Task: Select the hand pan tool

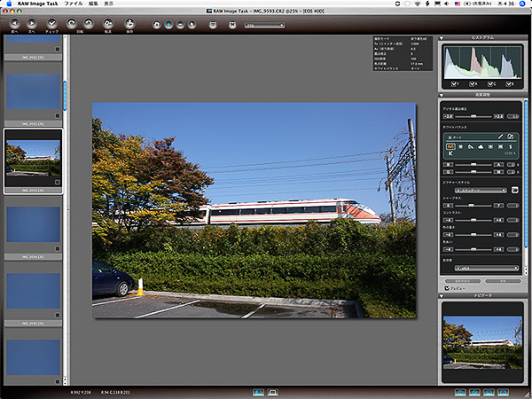Action: pos(192,25)
